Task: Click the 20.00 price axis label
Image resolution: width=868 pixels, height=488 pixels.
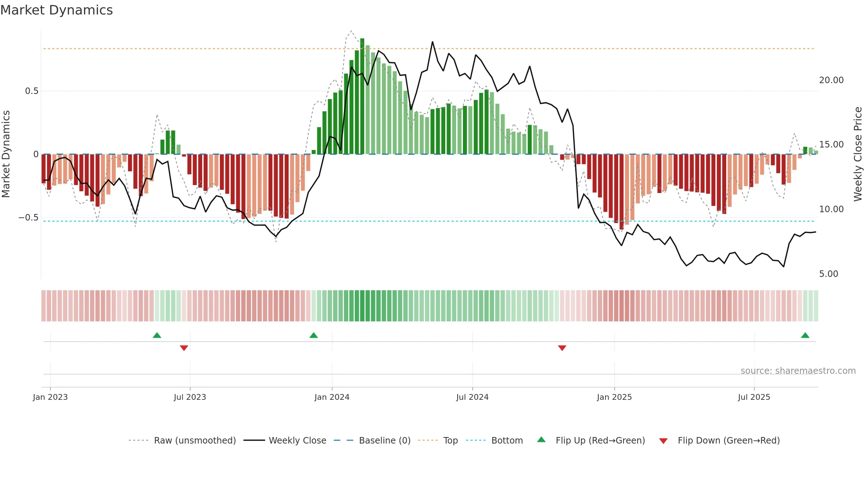Action: pos(831,80)
